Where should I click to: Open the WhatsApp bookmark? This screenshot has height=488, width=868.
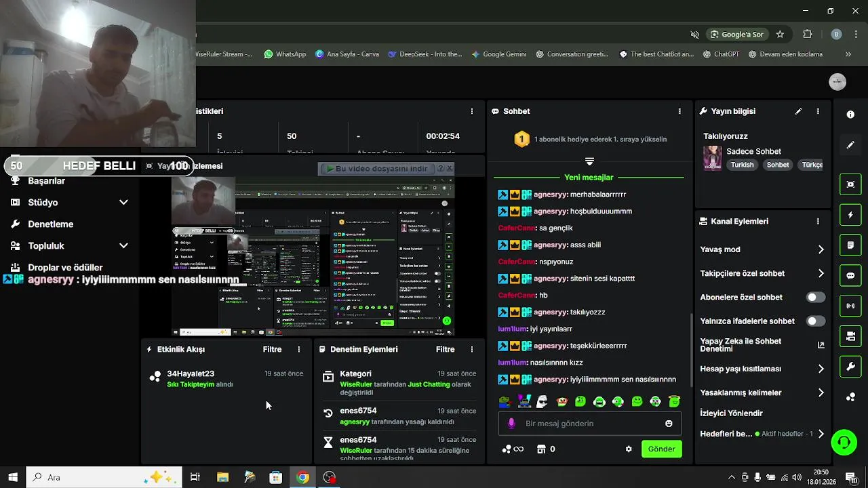coord(285,54)
